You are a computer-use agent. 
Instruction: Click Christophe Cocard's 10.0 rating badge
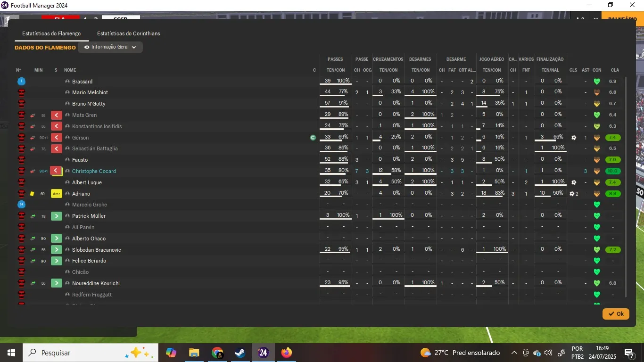pos(613,171)
